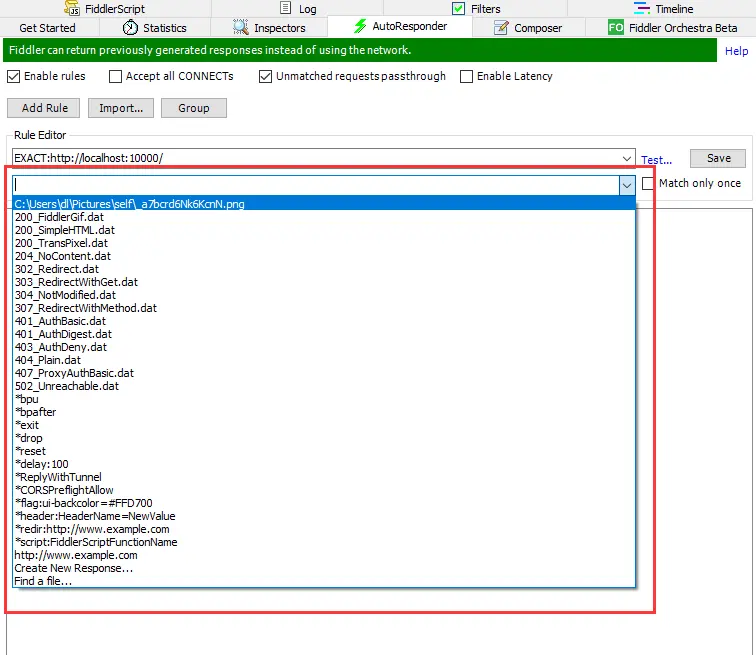Toggle Enable rules checkbox

[x=14, y=76]
